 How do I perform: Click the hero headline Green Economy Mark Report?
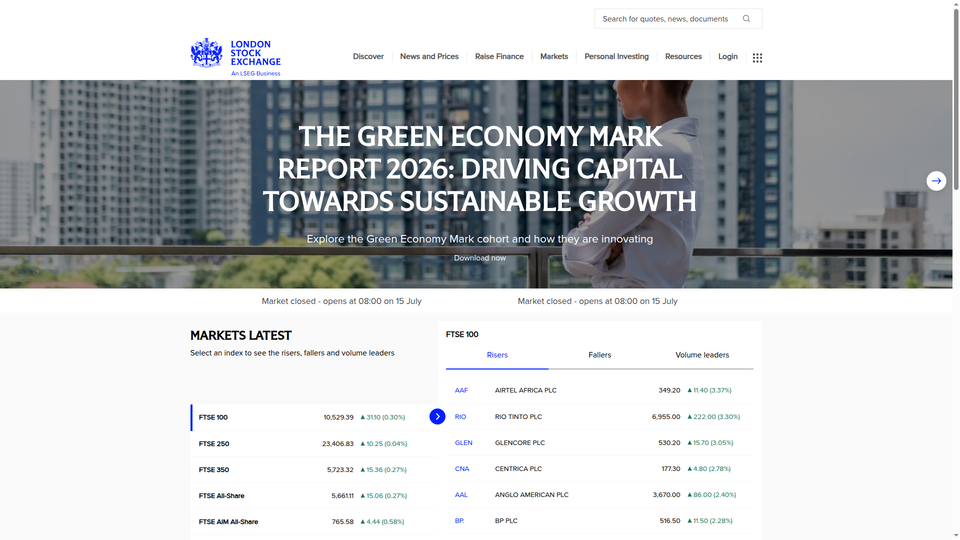coord(480,169)
